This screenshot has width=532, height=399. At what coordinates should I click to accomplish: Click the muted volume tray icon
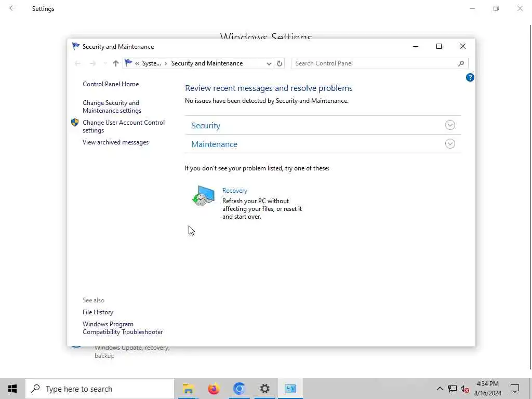tap(465, 389)
